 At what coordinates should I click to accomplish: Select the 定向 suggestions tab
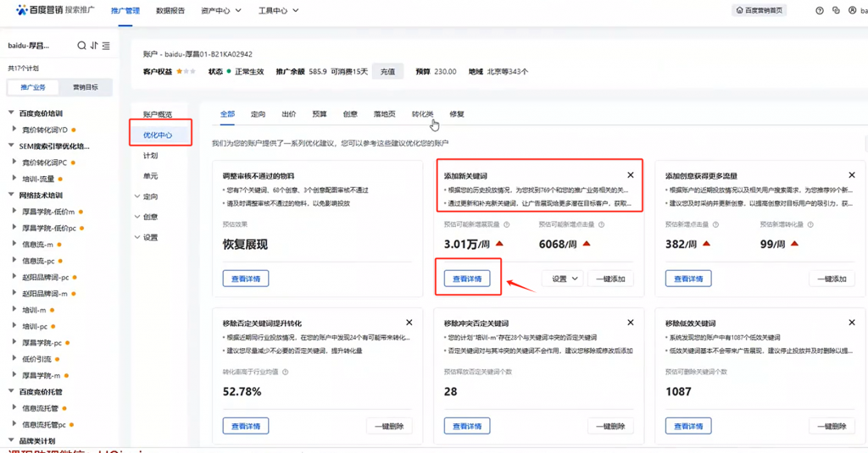click(x=258, y=114)
